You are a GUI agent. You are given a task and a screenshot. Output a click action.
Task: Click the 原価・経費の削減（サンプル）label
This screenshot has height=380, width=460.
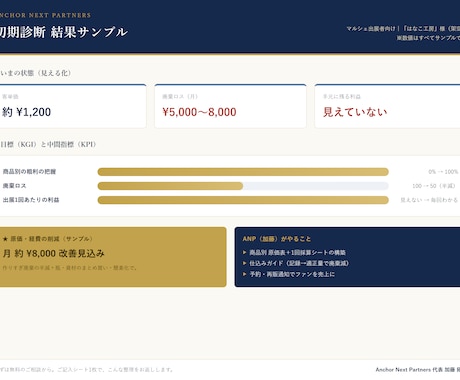point(52,239)
